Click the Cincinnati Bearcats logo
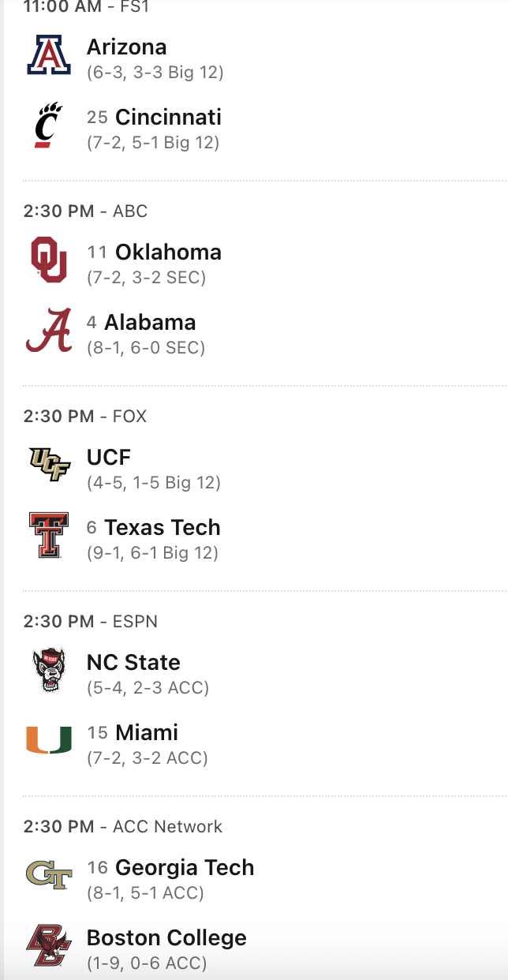The width and height of the screenshot is (508, 980). 49,125
